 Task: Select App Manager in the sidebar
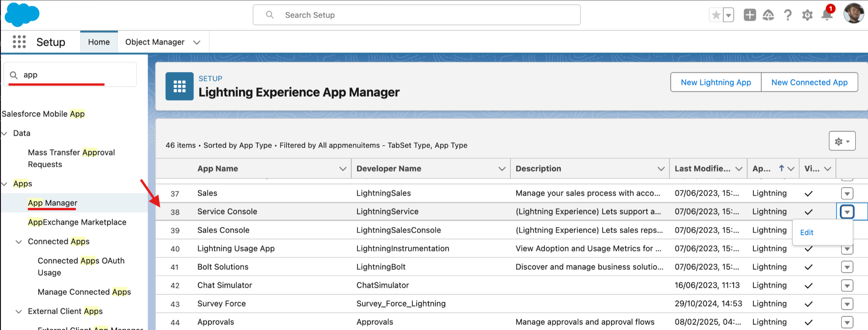[53, 203]
